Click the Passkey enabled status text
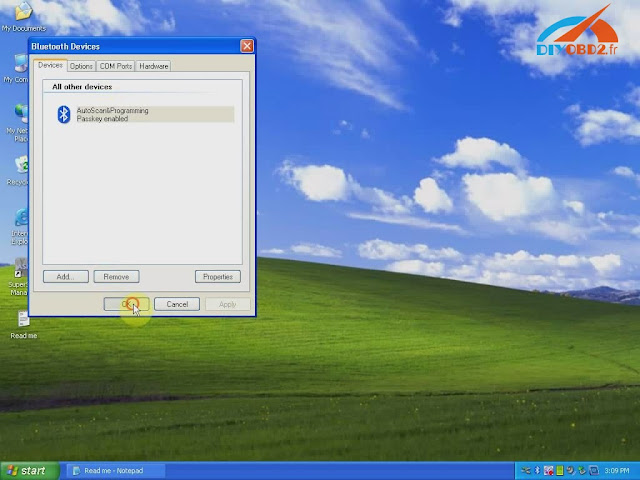The height and width of the screenshot is (480, 640). [x=102, y=119]
